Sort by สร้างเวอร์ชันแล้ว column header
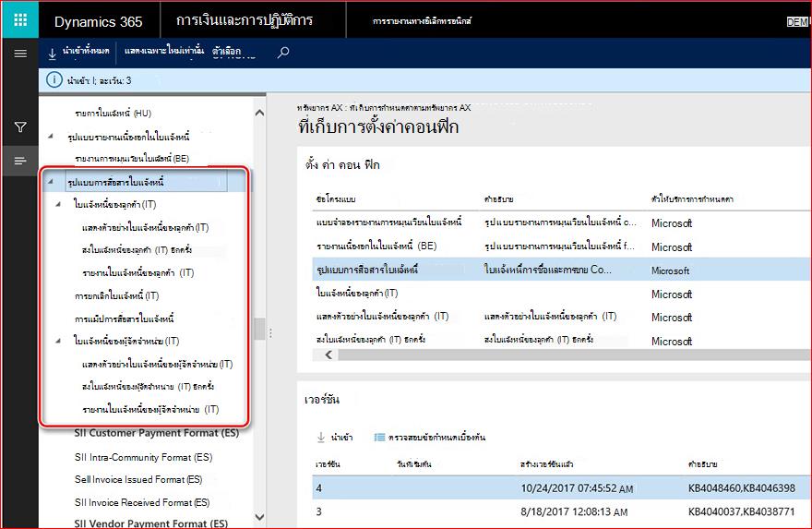This screenshot has height=529, width=812. tap(546, 464)
